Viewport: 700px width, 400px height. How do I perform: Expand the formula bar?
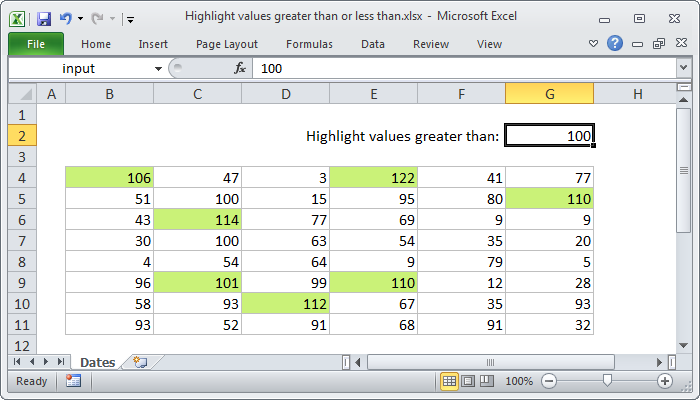pos(683,68)
